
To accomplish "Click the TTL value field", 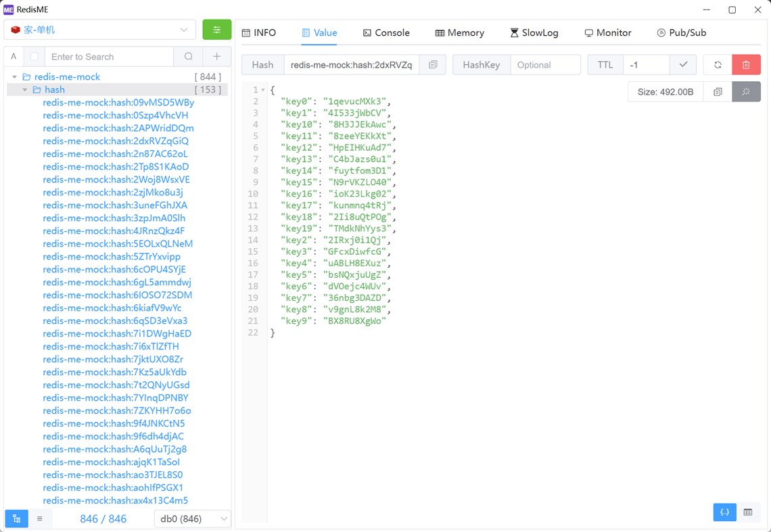I will point(646,65).
